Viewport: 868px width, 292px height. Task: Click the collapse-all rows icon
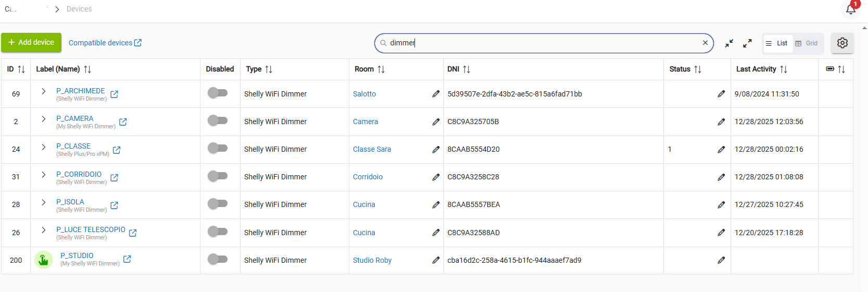[x=729, y=43]
